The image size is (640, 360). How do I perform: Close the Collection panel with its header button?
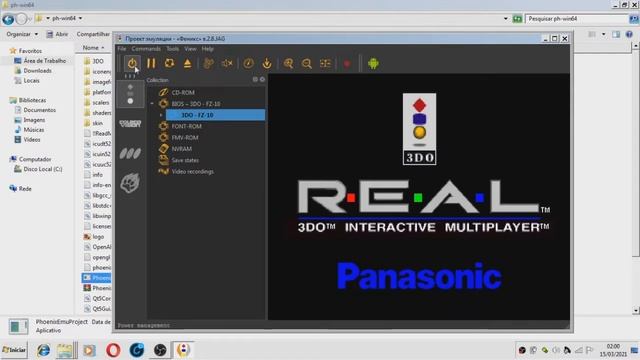262,80
